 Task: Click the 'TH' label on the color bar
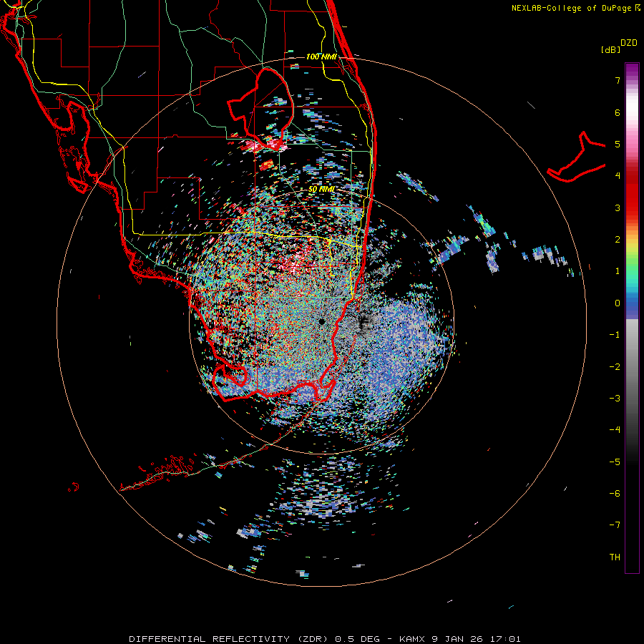(615, 557)
